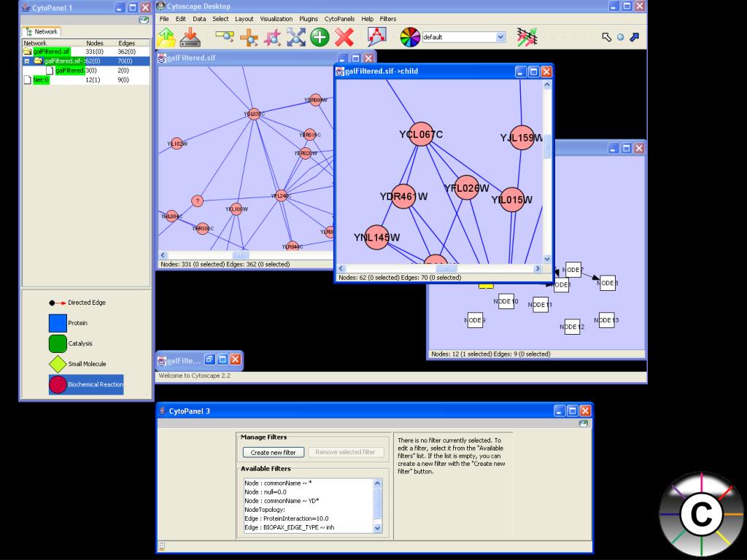Viewport: 747px width, 560px height.
Task: Click the red X toolbar icon
Action: pos(344,37)
